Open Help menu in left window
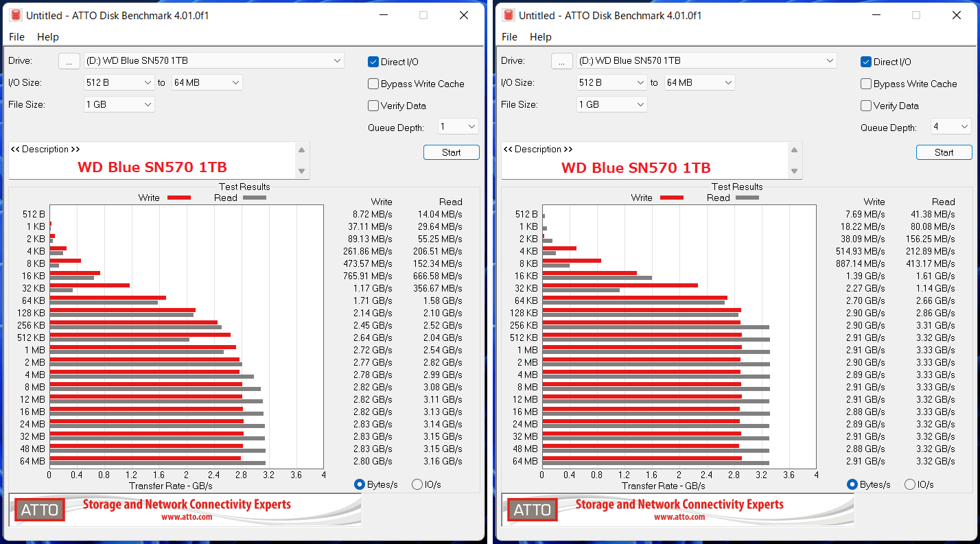This screenshot has height=544, width=980. pyautogui.click(x=48, y=37)
